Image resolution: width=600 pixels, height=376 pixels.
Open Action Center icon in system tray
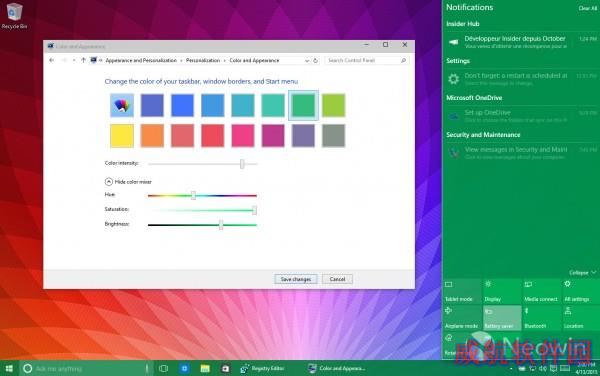click(553, 369)
